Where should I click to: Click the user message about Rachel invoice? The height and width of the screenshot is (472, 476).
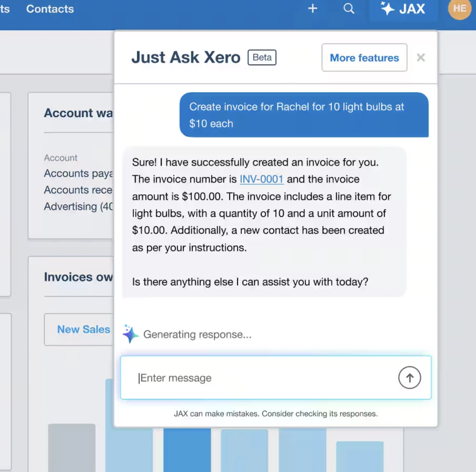pyautogui.click(x=304, y=115)
